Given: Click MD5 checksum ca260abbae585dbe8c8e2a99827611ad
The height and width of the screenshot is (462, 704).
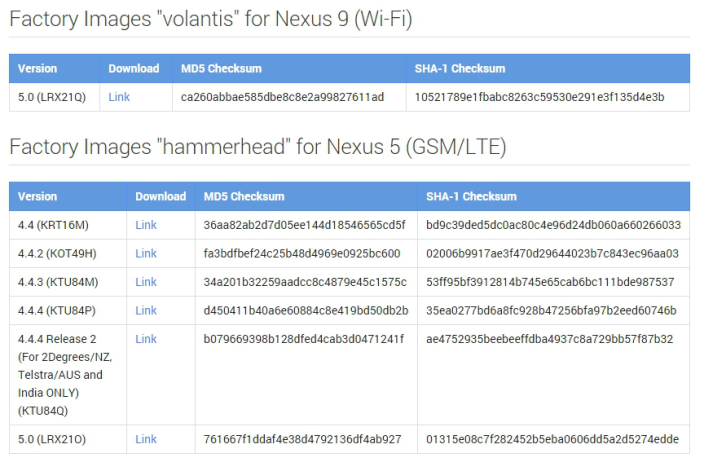Looking at the screenshot, I should pyautogui.click(x=282, y=97).
